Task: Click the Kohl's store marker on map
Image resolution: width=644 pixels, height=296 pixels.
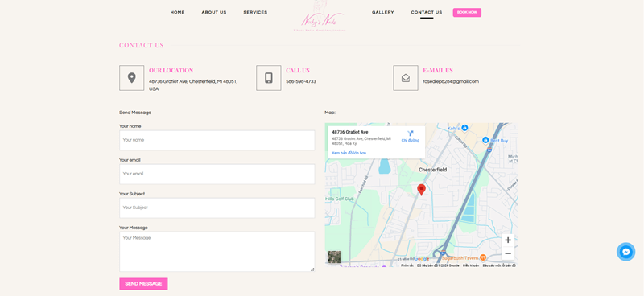Action: [464, 128]
